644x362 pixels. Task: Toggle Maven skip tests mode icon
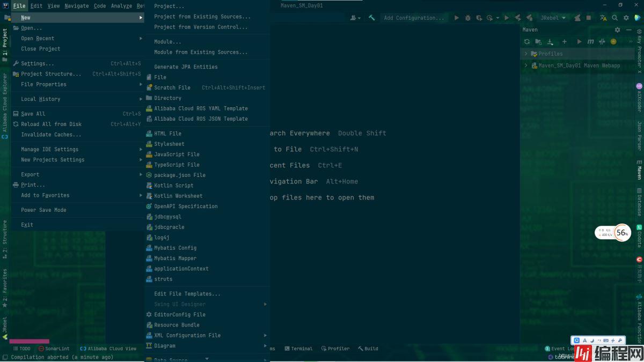613,41
